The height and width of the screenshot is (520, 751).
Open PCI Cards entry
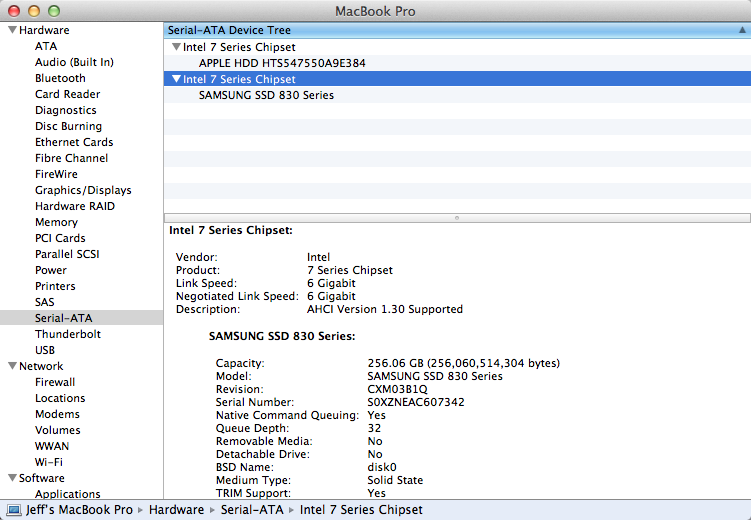60,238
